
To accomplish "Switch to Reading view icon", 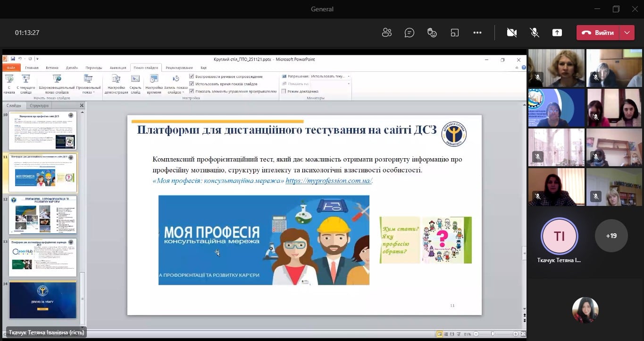I will (x=452, y=334).
